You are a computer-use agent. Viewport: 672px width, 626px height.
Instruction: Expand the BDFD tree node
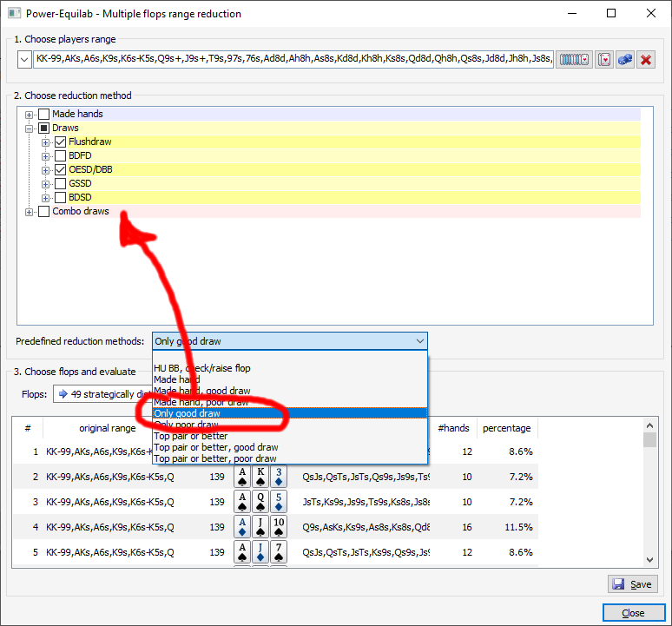click(x=45, y=156)
